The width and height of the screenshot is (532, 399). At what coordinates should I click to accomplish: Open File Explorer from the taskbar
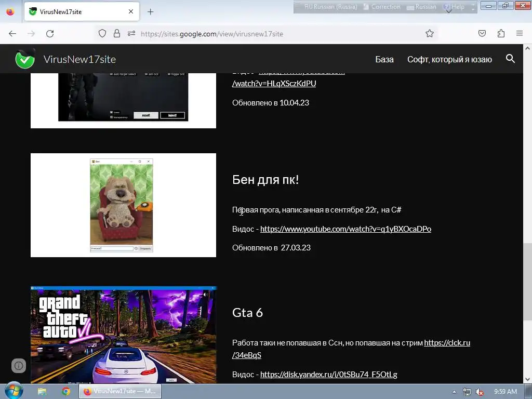click(x=42, y=392)
